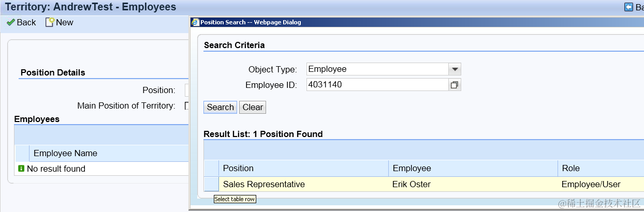This screenshot has width=644, height=212.
Task: Select the row selector for Sales Representative
Action: tap(211, 184)
